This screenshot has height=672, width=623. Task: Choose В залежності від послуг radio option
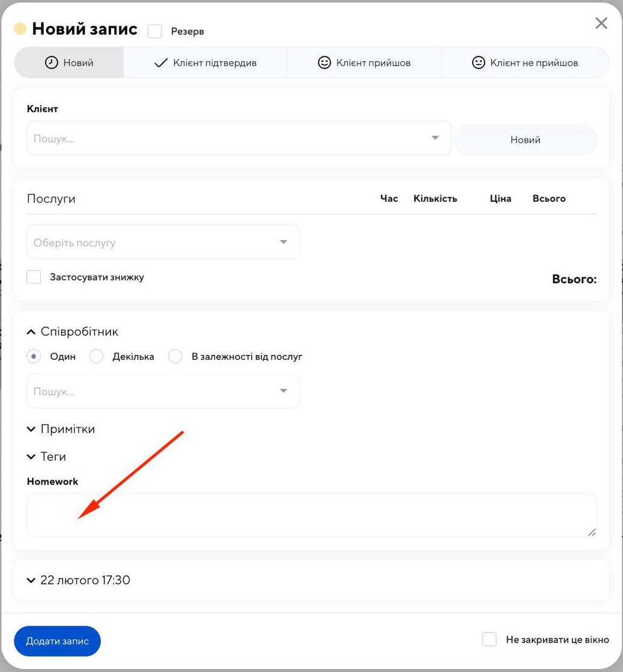175,357
